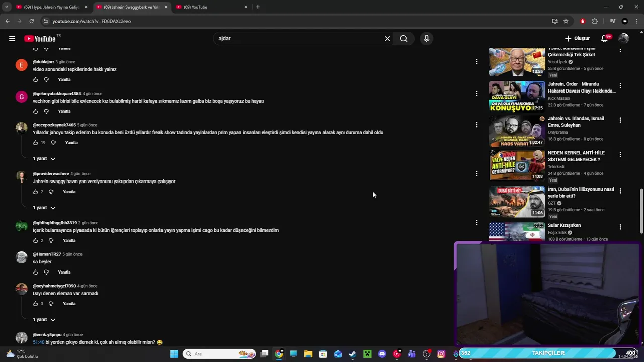Go to YouTube home via logo

[40, 39]
